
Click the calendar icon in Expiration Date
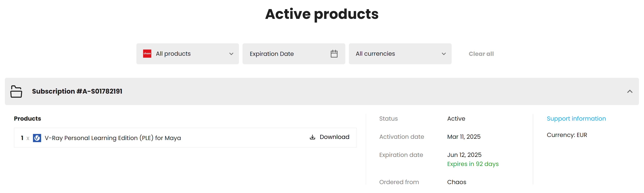334,54
